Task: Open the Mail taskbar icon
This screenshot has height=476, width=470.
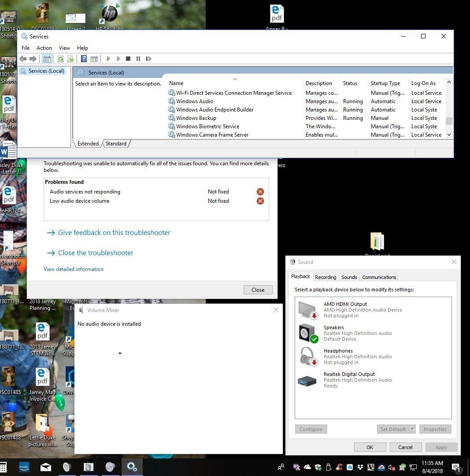Action: click(x=45, y=467)
